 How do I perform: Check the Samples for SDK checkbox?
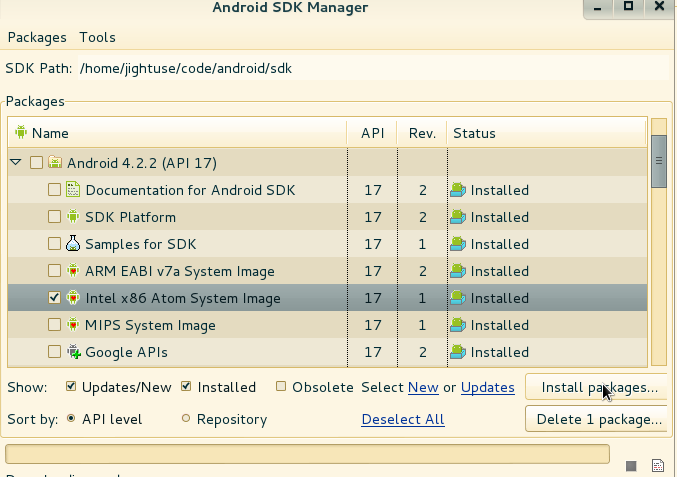click(x=54, y=243)
